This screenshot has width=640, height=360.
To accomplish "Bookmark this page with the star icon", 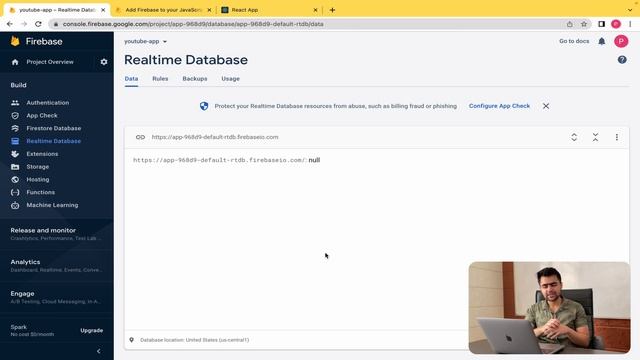I will pos(584,24).
